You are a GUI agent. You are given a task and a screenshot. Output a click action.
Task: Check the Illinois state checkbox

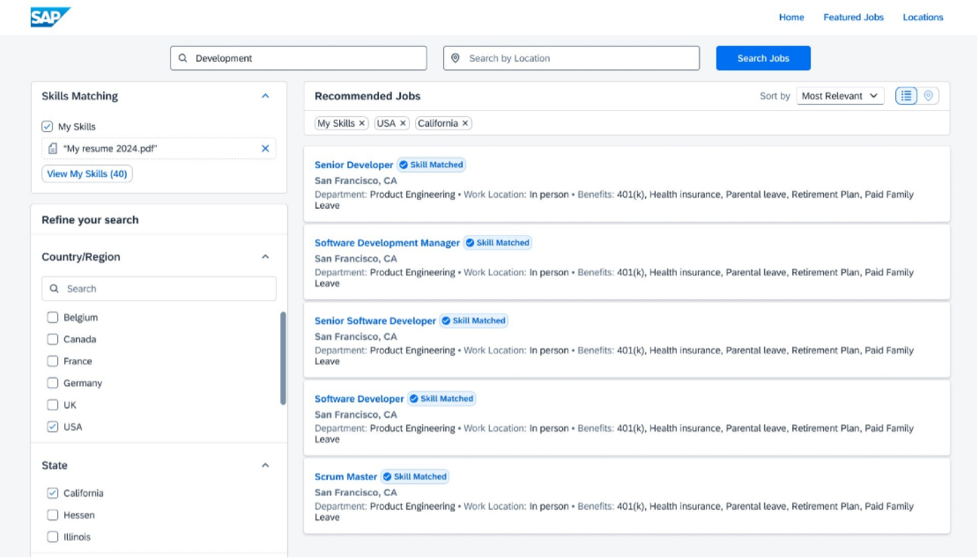(53, 538)
